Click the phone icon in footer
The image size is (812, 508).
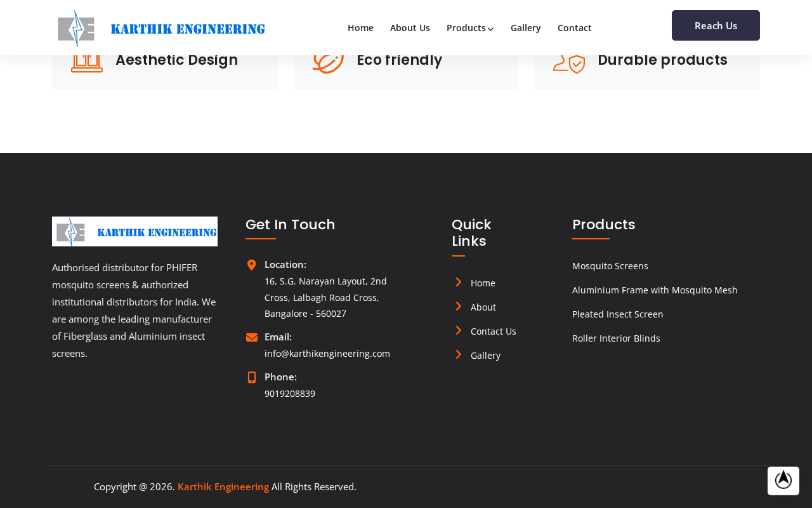(252, 377)
